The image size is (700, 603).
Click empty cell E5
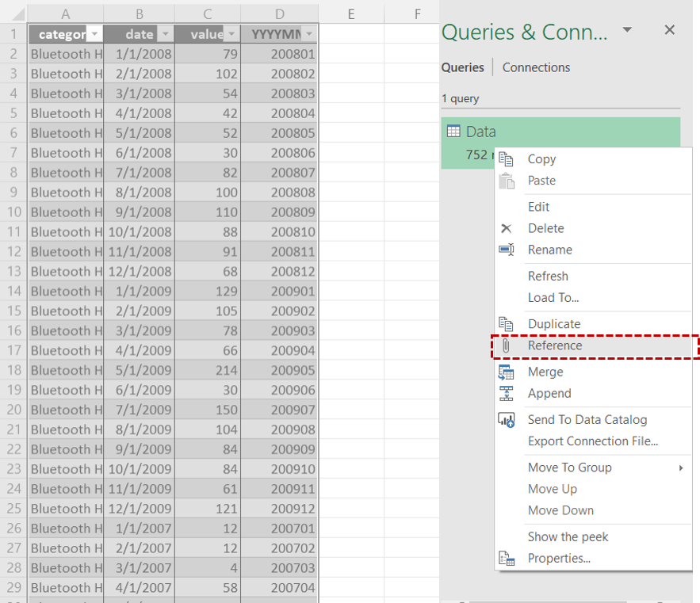[351, 113]
